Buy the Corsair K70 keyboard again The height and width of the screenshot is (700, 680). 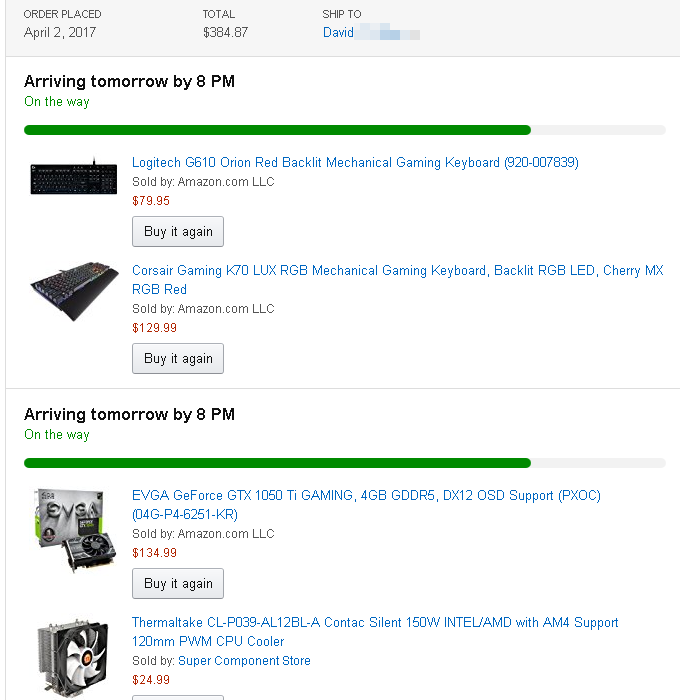coord(178,359)
